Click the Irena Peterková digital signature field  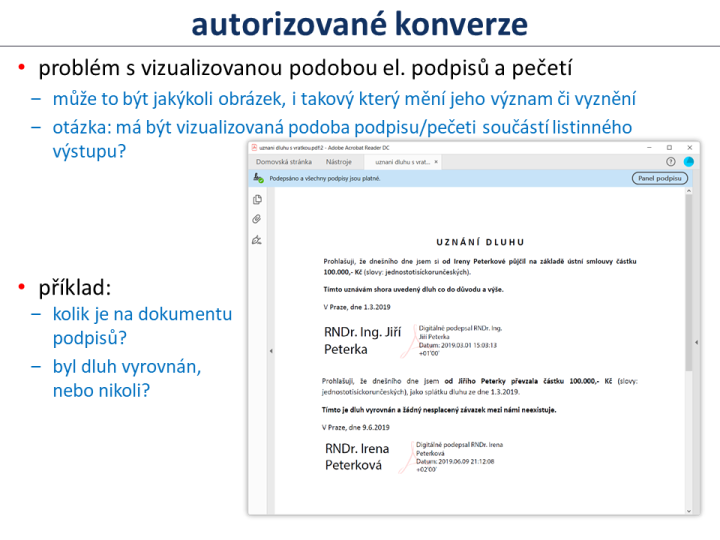pyautogui.click(x=413, y=457)
